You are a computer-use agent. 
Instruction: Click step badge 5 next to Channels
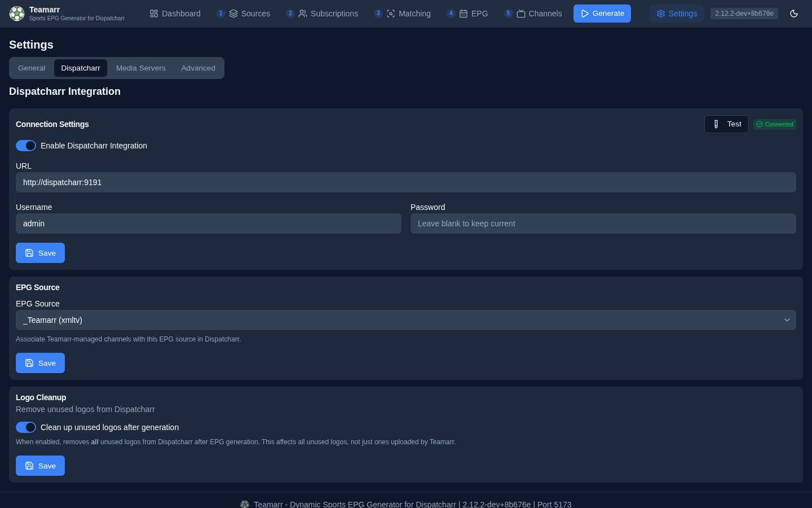coord(509,14)
